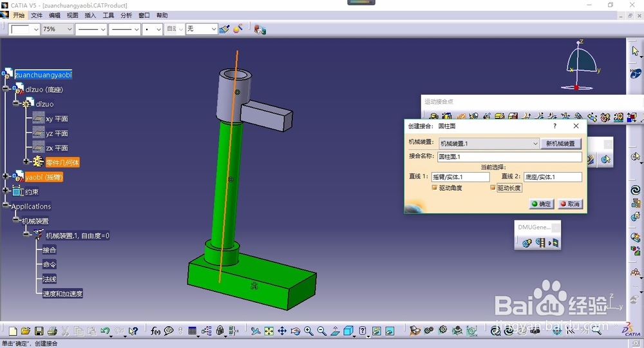Open the isometric view cube icon

(348, 331)
